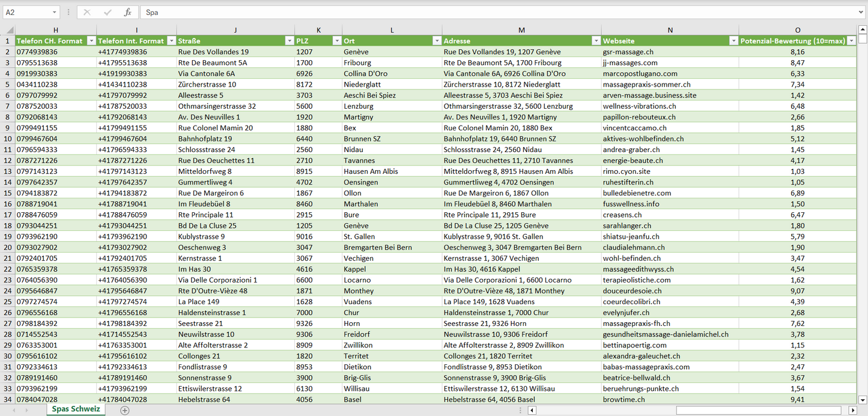Open the Webseite column filter dropdown
868x416 pixels.
(x=733, y=41)
